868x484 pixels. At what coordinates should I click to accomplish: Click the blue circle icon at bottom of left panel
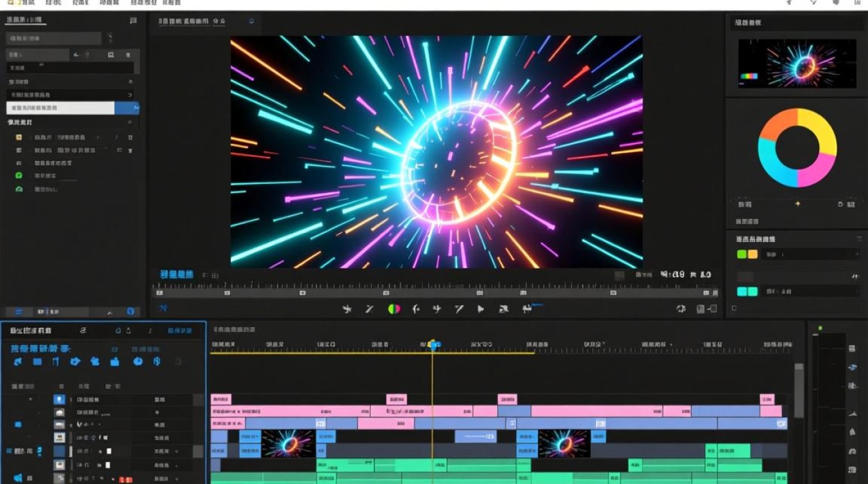click(130, 311)
